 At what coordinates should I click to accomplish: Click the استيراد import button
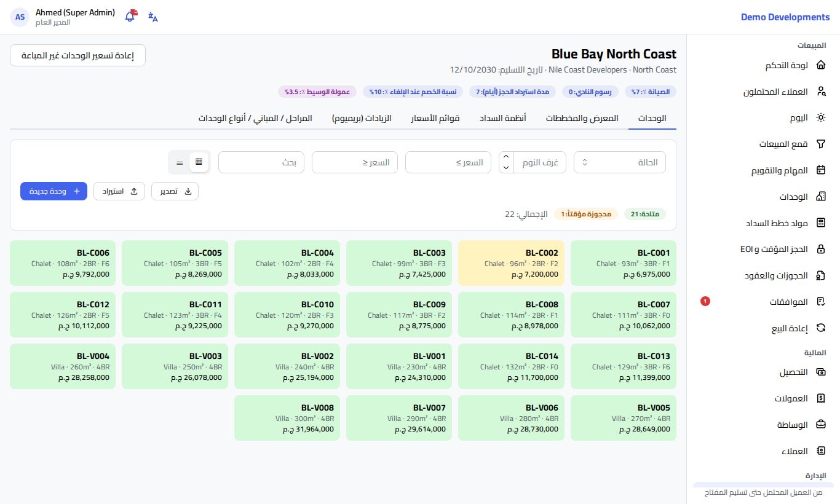(x=119, y=191)
